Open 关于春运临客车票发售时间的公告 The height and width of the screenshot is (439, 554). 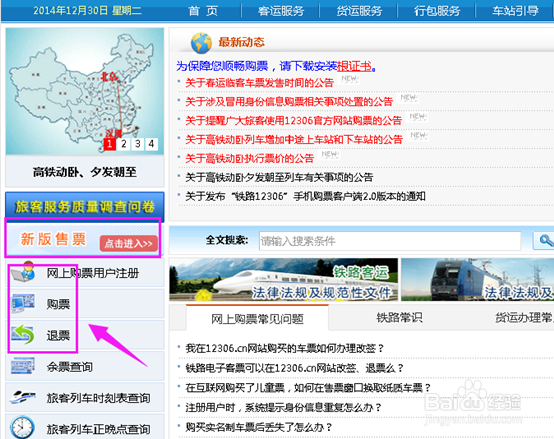tap(259, 83)
